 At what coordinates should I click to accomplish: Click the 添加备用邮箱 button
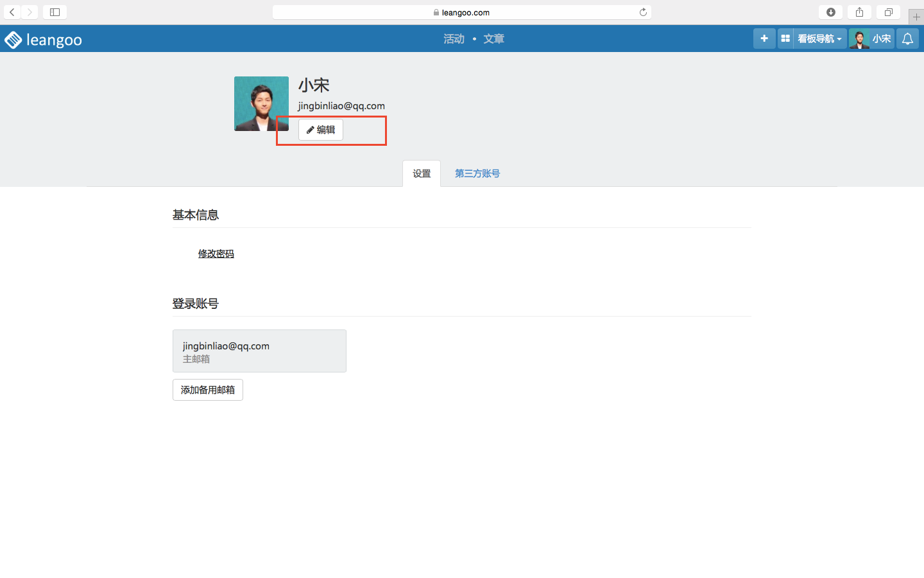click(x=208, y=390)
